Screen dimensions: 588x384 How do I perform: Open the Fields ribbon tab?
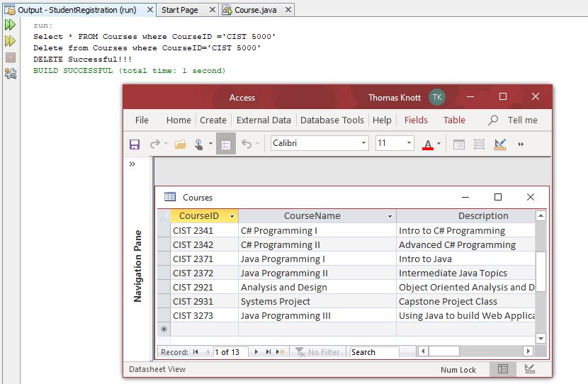click(x=416, y=120)
